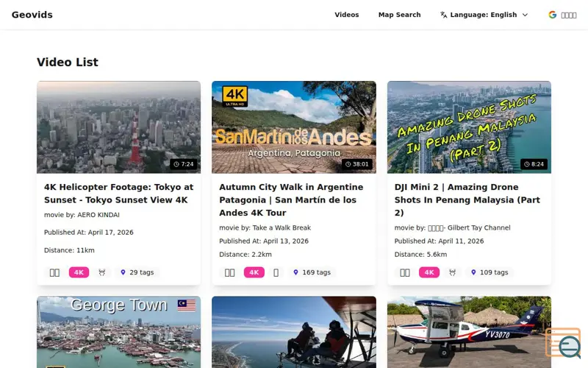The width and height of the screenshot is (588, 368).
Task: Open Map Search from navigation
Action: point(399,15)
